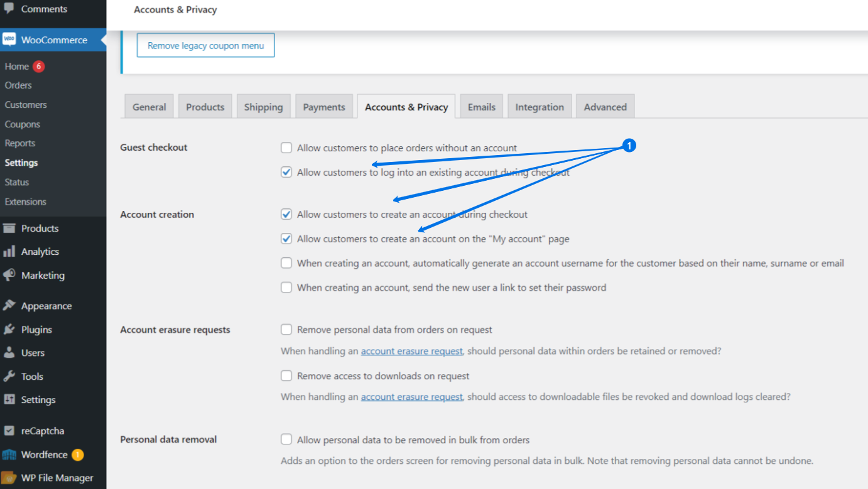The image size is (868, 489).
Task: Open the reCaptcha sidebar icon
Action: (9, 431)
